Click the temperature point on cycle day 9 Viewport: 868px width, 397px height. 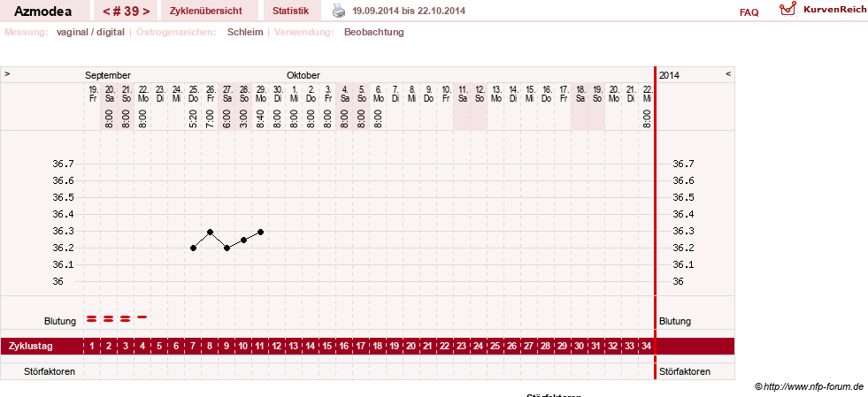coord(227,248)
